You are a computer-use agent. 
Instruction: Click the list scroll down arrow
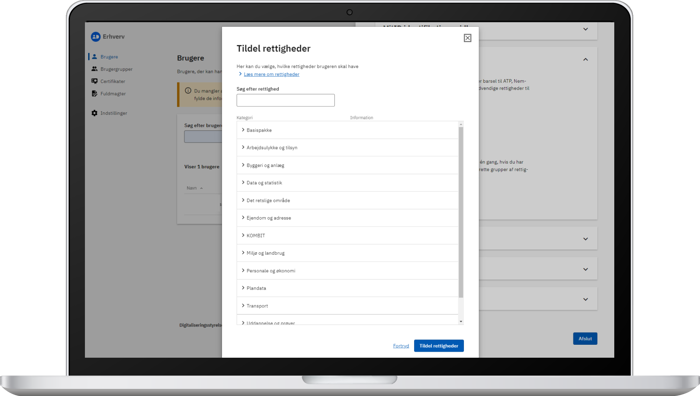coord(461,321)
